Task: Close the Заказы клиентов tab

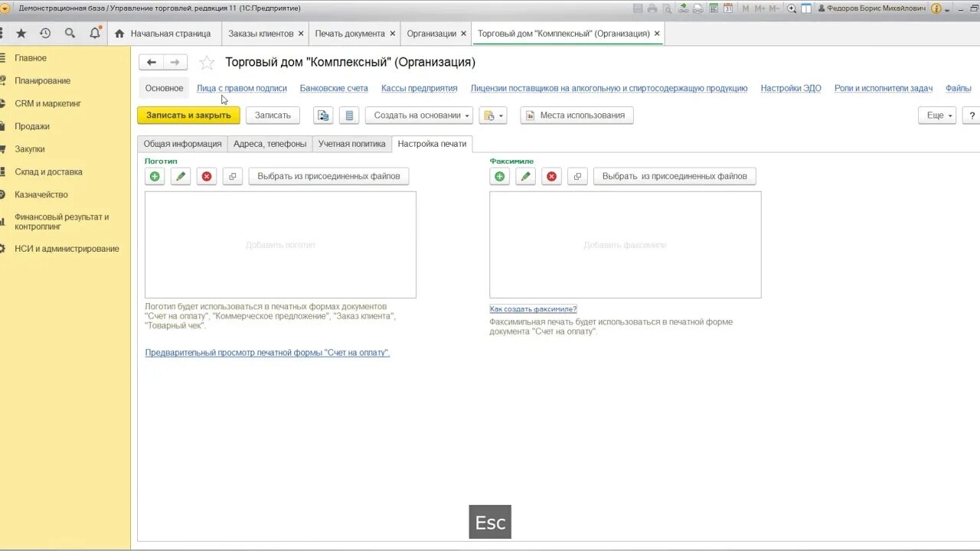Action: (x=301, y=34)
